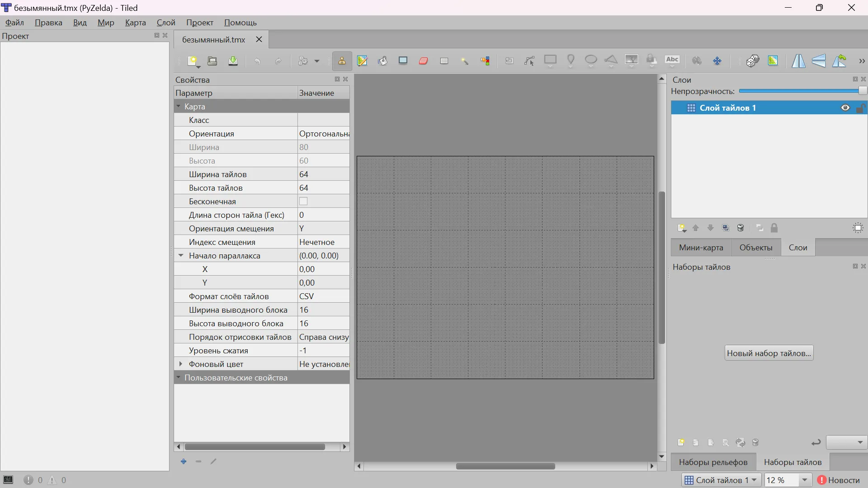Viewport: 868px width, 488px height.
Task: Toggle visibility of Слой тайлов 1
Action: tap(845, 108)
